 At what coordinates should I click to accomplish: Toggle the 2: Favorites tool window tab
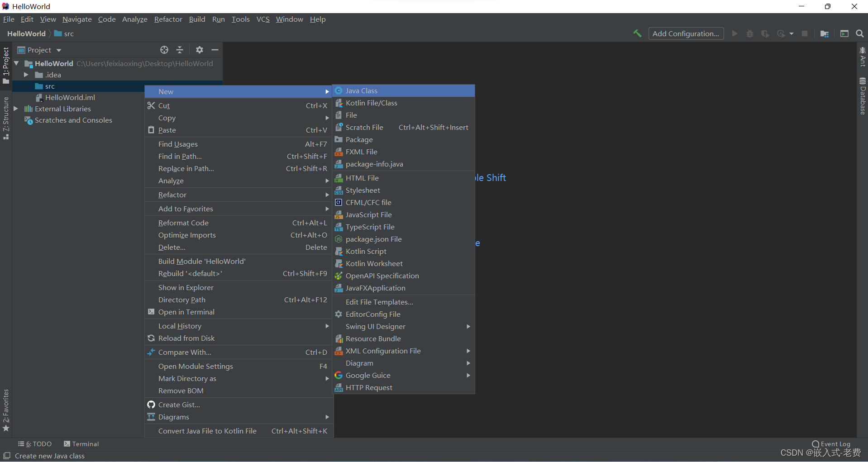tap(6, 410)
